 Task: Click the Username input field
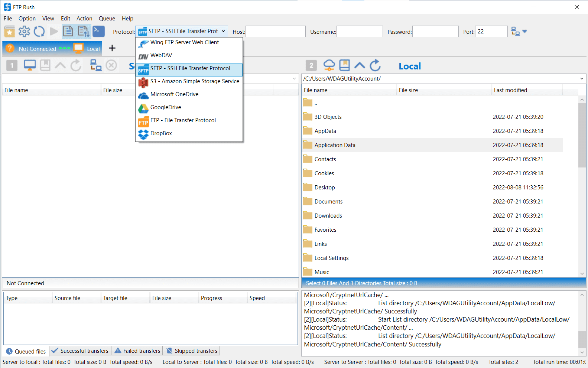(x=360, y=32)
